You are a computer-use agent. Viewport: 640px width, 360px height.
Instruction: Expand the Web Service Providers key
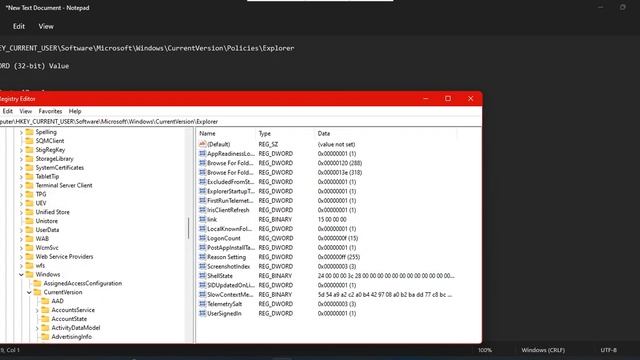21,257
